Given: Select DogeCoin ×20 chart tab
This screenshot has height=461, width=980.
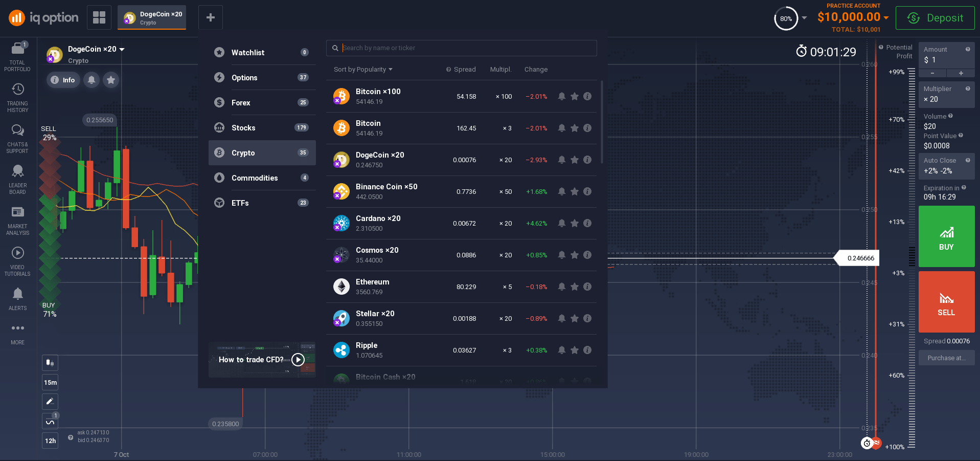Looking at the screenshot, I should [x=152, y=17].
